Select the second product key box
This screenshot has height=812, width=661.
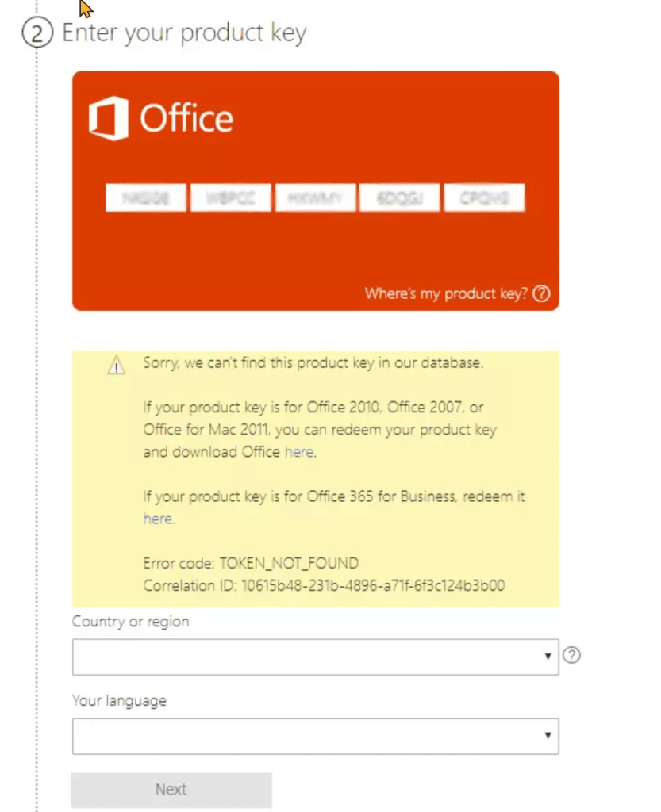click(x=231, y=197)
